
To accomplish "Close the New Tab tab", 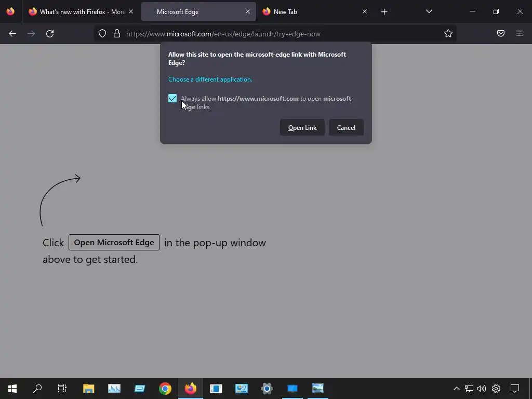I will point(364,12).
